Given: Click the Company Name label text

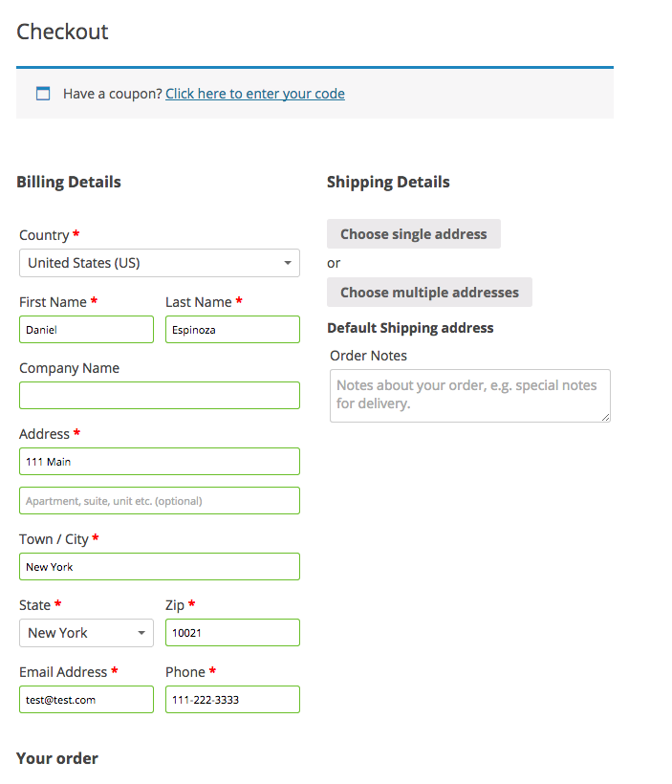Looking at the screenshot, I should click(x=69, y=368).
